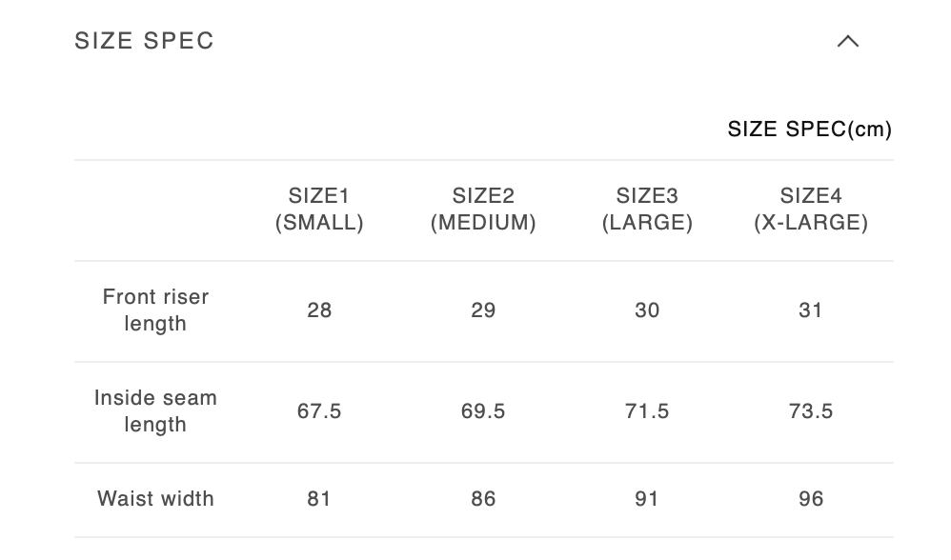Click inside seam value 71.5
The height and width of the screenshot is (560, 951).
[x=647, y=411]
